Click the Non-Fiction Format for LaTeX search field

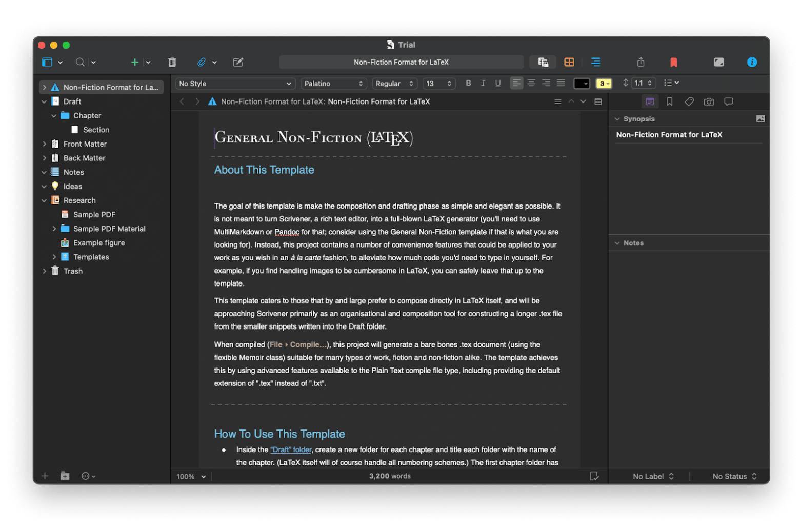[401, 62]
